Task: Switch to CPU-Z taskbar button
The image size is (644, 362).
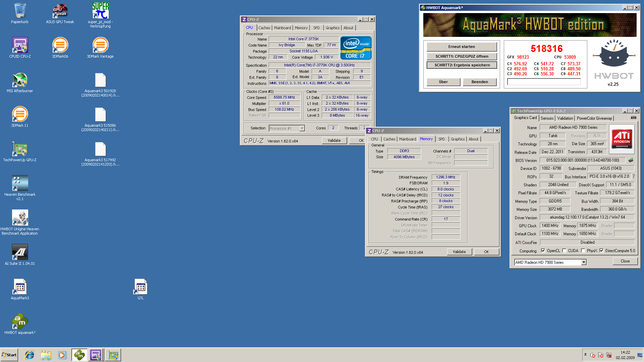Action: (96, 355)
